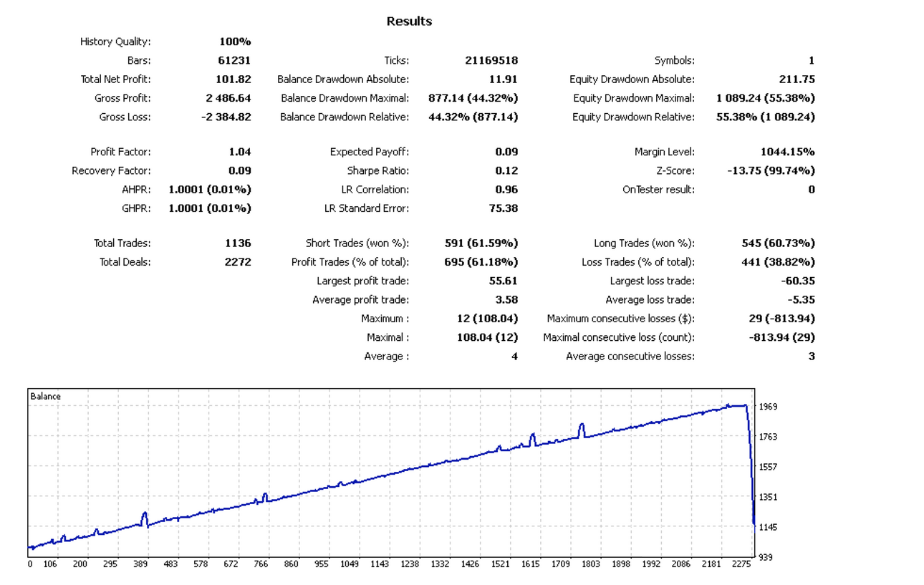Click the Maximal consecutive loss (count) label
The height and width of the screenshot is (585, 924).
coord(619,337)
